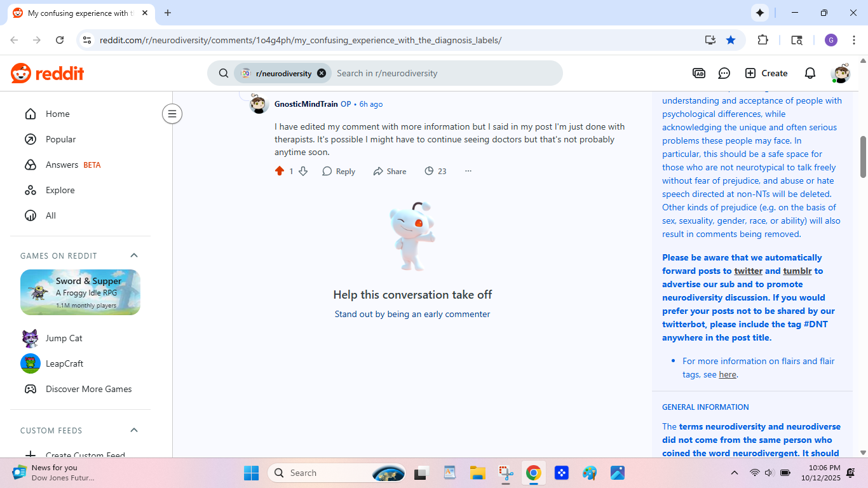
Task: Open notifications bell in Reddit header
Action: (810, 73)
